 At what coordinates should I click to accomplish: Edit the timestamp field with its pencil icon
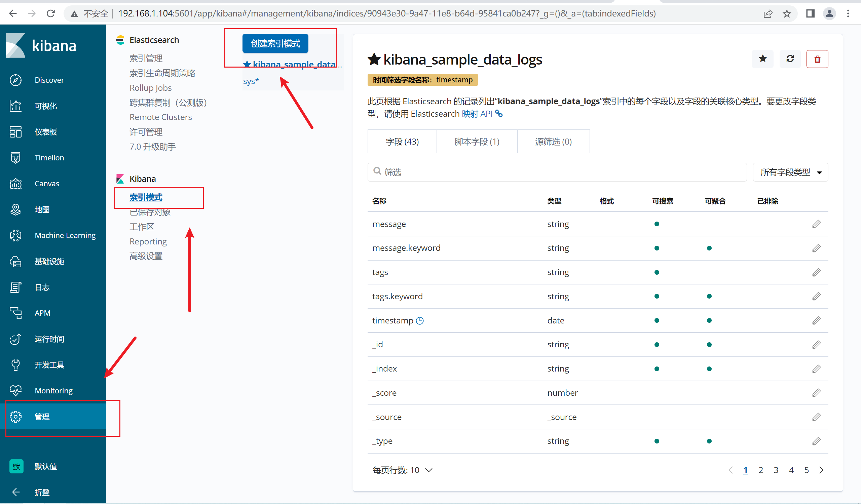(x=816, y=321)
